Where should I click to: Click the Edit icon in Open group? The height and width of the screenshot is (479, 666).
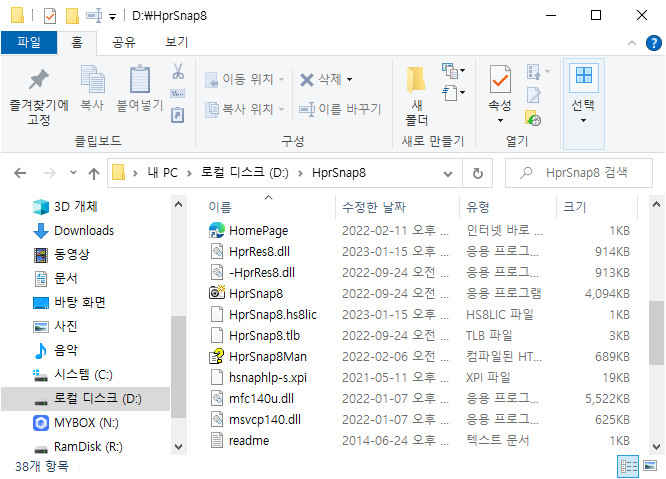point(533,95)
